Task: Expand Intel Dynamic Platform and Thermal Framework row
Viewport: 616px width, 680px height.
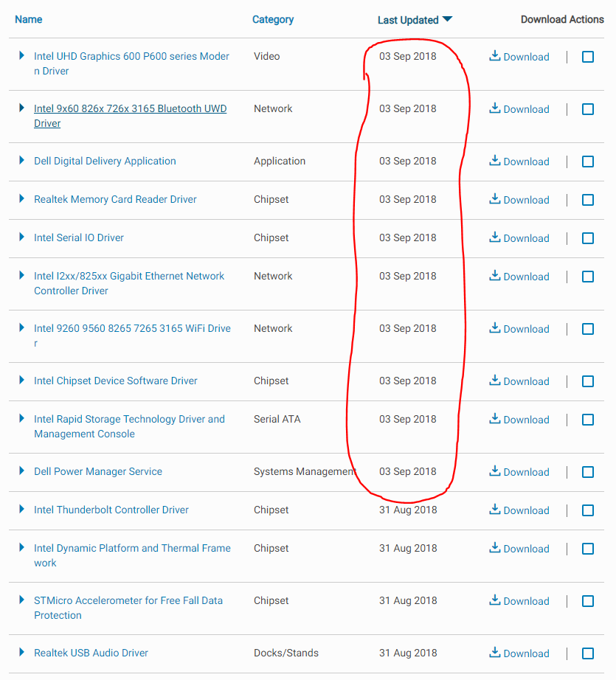Action: 22,548
